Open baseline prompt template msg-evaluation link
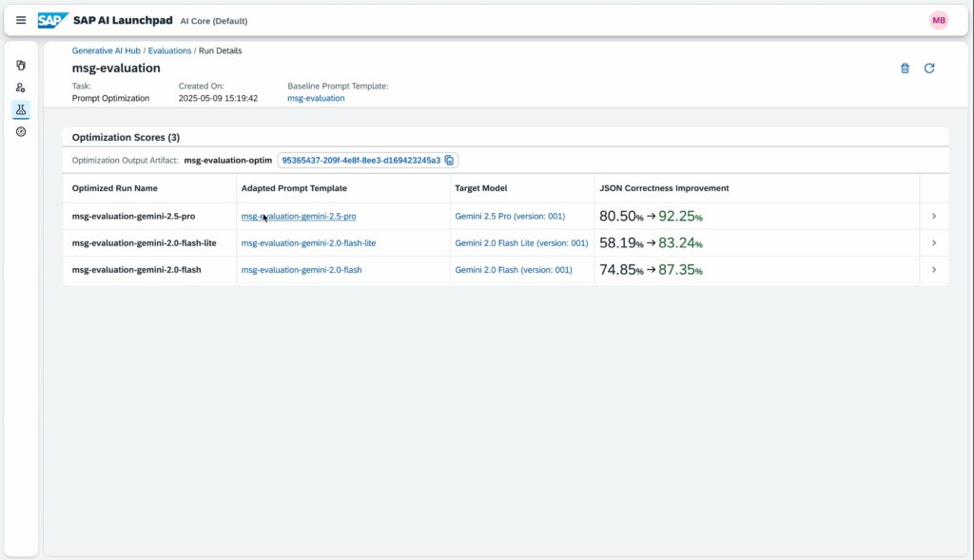Image resolution: width=974 pixels, height=560 pixels. click(x=316, y=98)
